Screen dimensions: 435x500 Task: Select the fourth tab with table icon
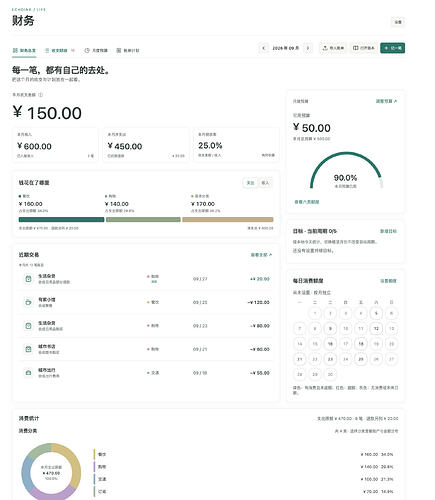(128, 50)
